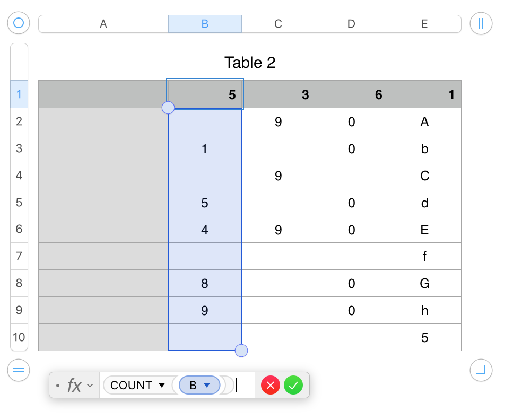Click the header cell containing 6
Image resolution: width=522 pixels, height=420 pixels.
(351, 94)
